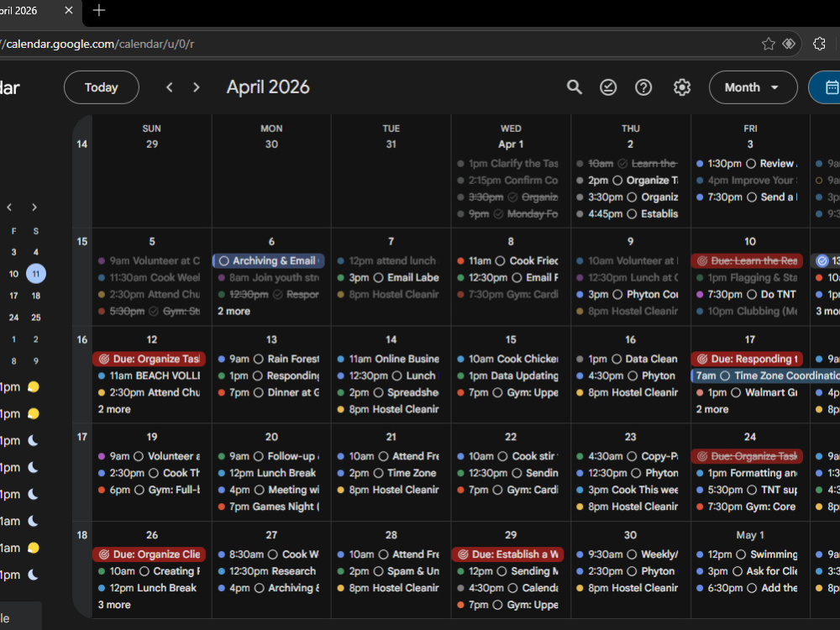The height and width of the screenshot is (630, 840).
Task: Go to next month arrow
Action: click(x=196, y=87)
